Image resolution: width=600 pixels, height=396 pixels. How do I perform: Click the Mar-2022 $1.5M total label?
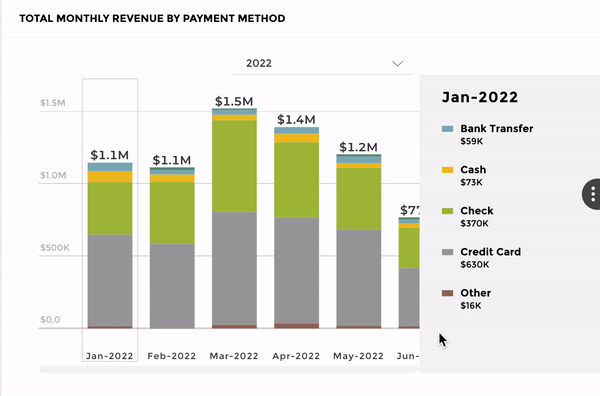point(234,101)
